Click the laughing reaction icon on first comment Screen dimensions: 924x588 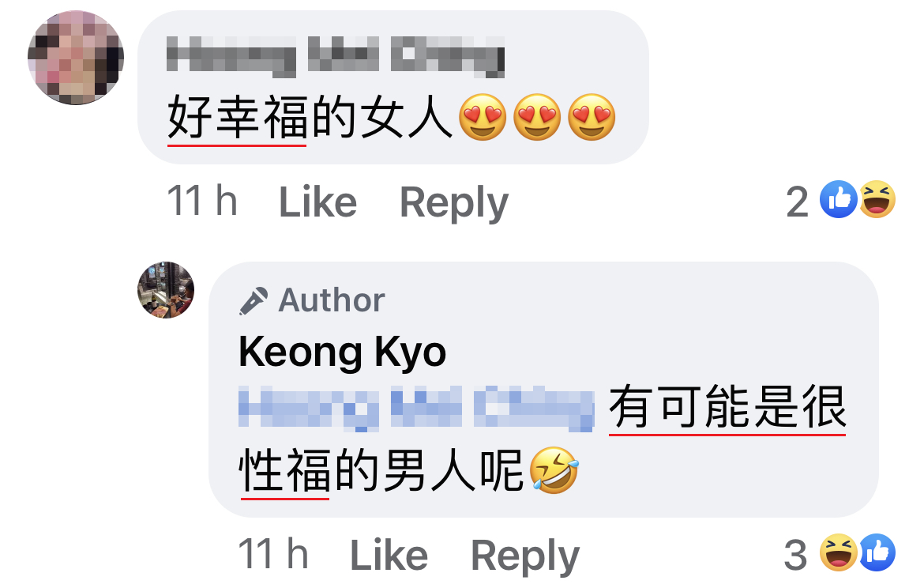877,199
